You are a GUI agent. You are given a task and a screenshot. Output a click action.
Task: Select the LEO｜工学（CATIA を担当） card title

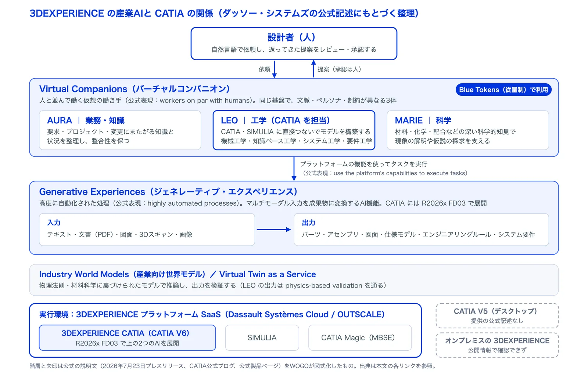coord(275,120)
